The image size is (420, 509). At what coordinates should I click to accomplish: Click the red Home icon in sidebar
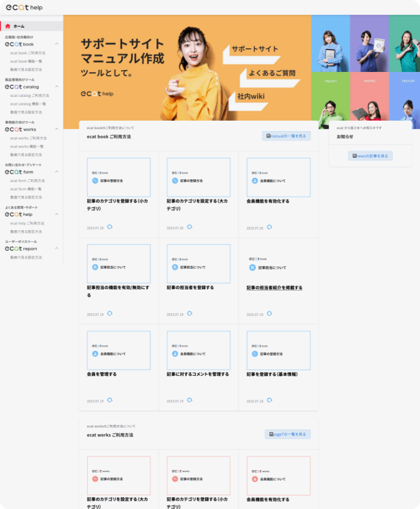(8, 26)
